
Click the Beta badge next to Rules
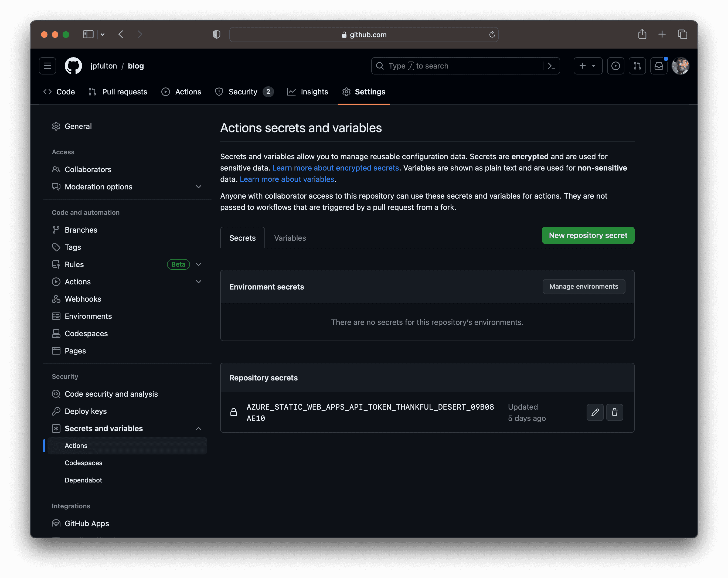178,264
